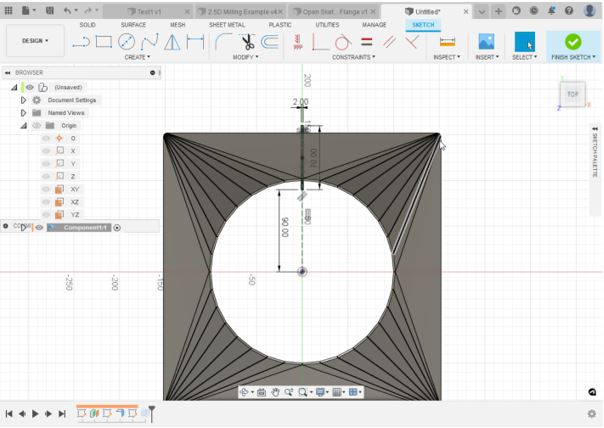Open the data panel grid icon
604x428 pixels.
coord(8,11)
